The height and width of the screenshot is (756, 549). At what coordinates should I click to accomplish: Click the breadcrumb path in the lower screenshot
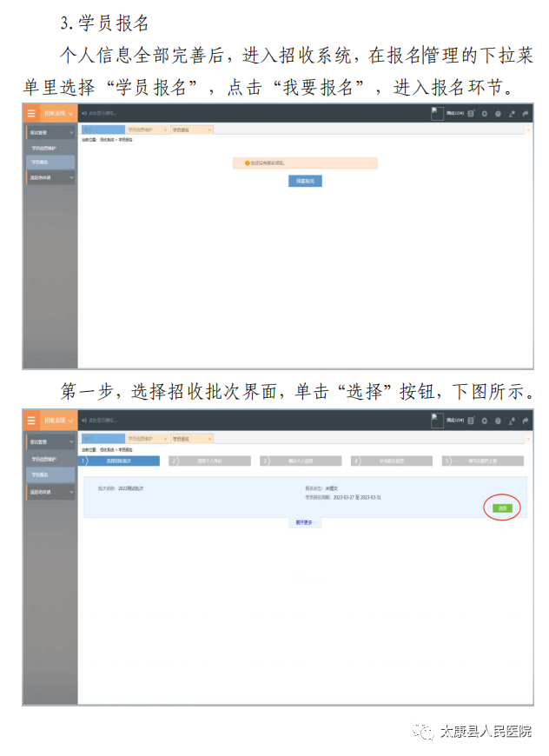107,449
